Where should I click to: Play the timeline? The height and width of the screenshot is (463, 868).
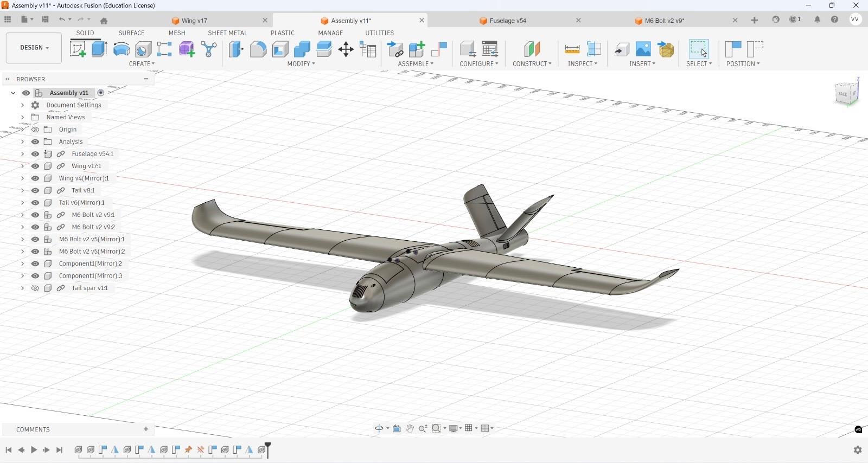34,450
